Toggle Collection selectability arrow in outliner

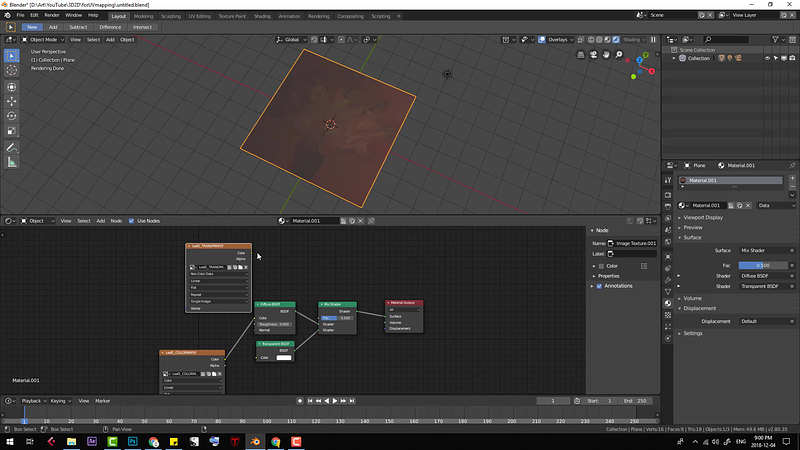(x=776, y=58)
